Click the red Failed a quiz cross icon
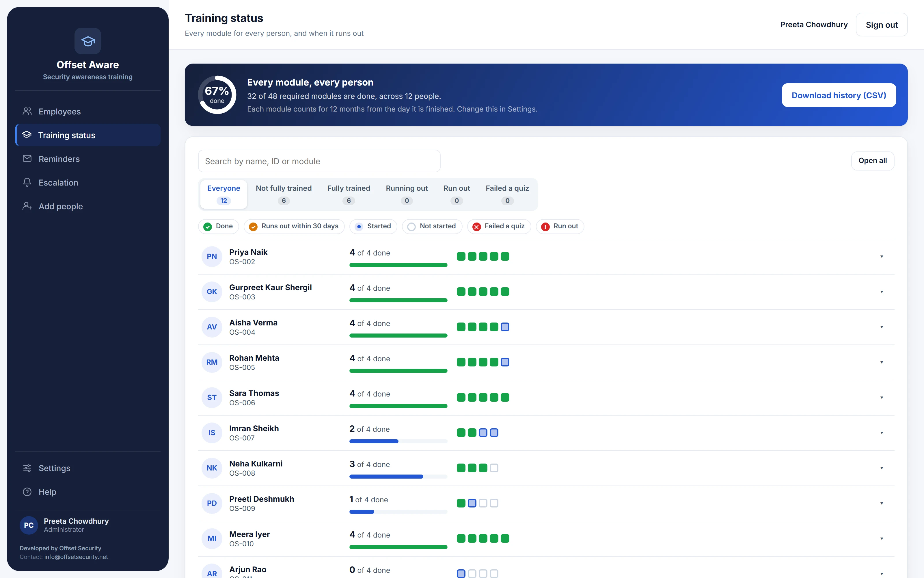 (476, 227)
